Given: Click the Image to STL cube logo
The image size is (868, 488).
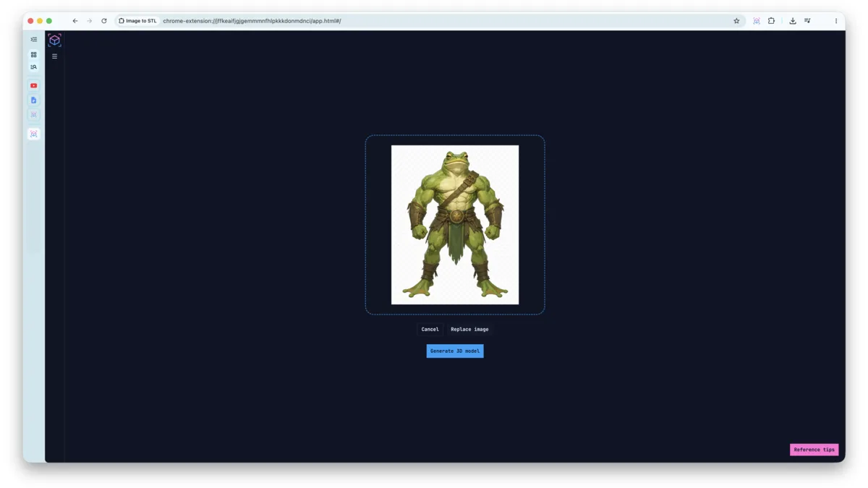Looking at the screenshot, I should click(x=54, y=40).
